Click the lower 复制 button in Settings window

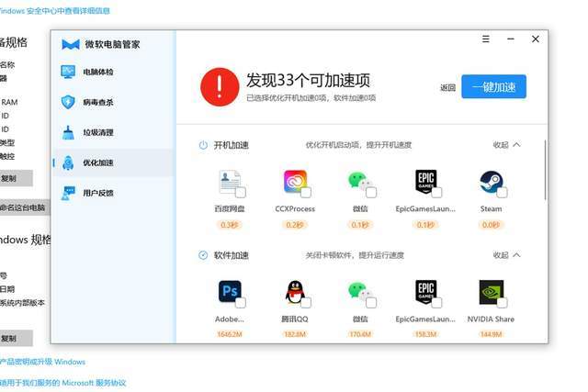15,339
